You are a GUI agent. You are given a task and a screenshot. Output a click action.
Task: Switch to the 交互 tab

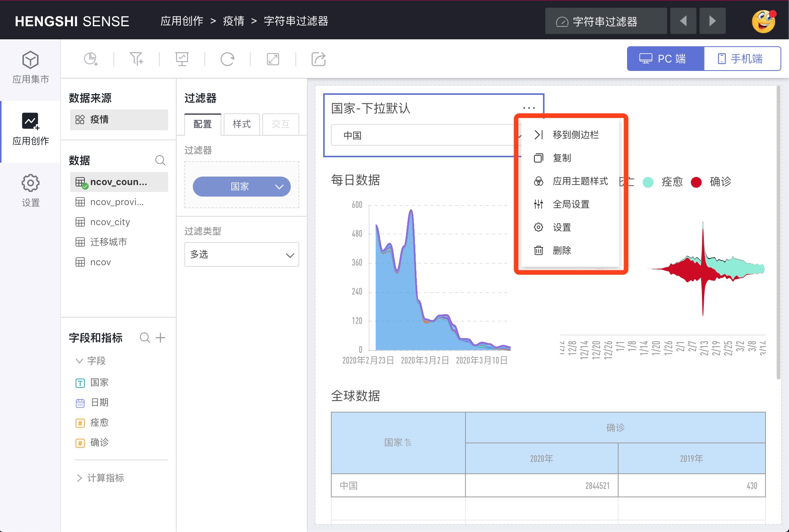coord(281,124)
